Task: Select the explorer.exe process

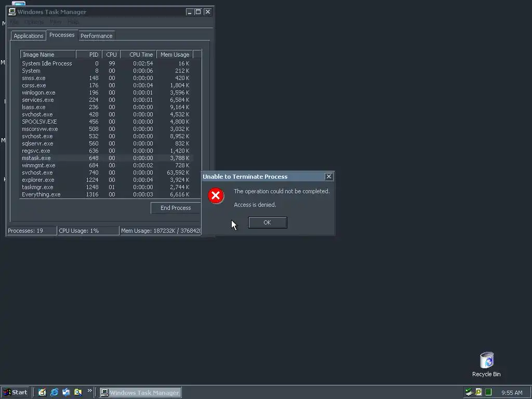Action: 107,180
